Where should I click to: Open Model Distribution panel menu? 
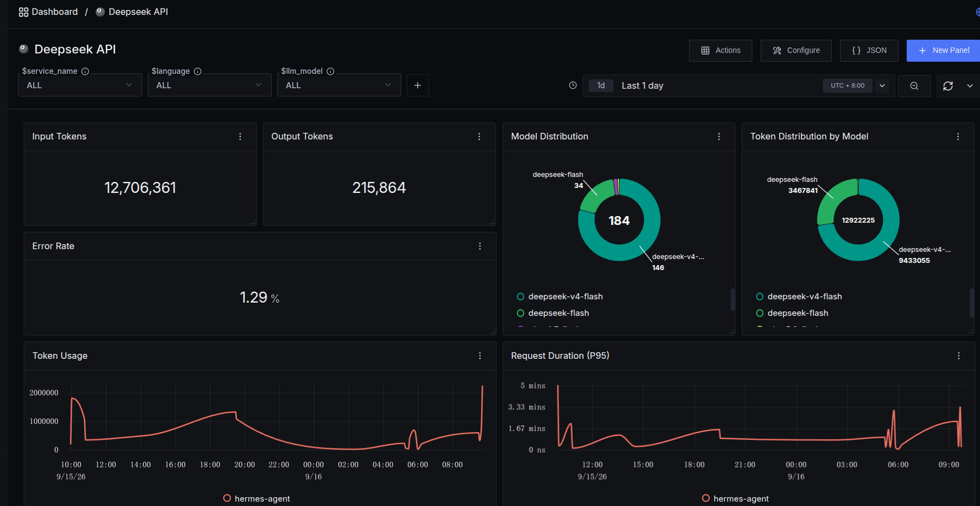(x=719, y=137)
